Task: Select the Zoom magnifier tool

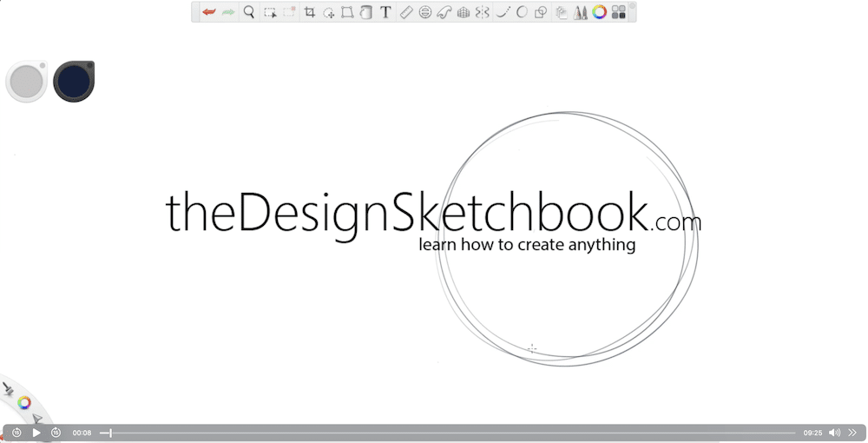Action: [x=249, y=12]
